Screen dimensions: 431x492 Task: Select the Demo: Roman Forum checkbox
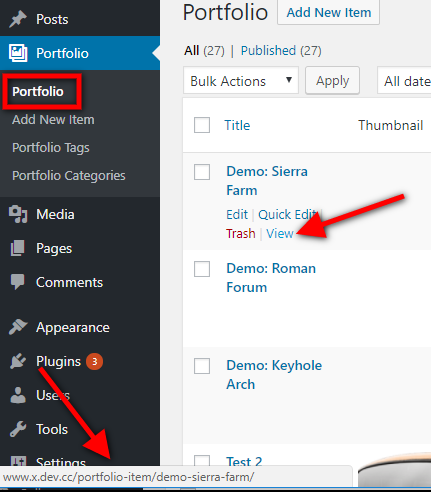[x=202, y=269]
